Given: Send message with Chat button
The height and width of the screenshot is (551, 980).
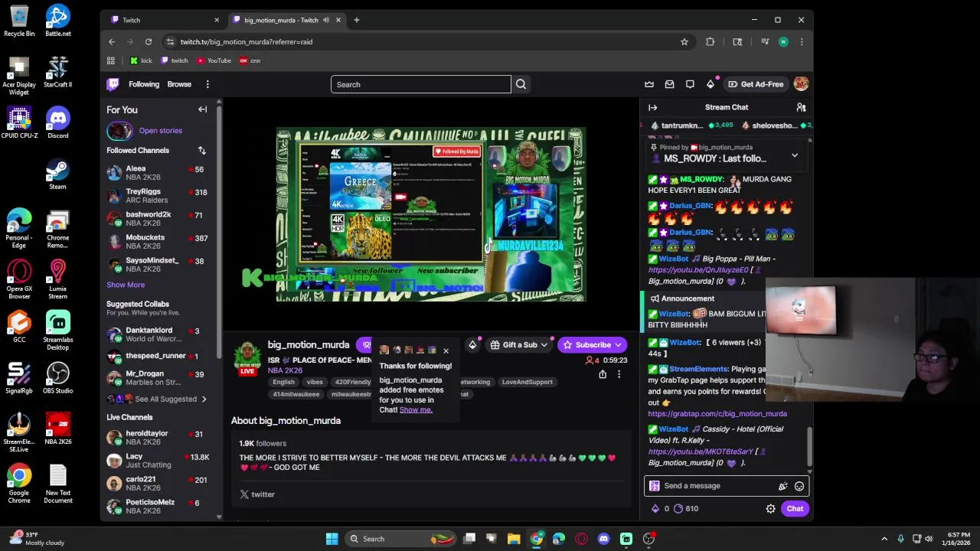Looking at the screenshot, I should tap(795, 509).
